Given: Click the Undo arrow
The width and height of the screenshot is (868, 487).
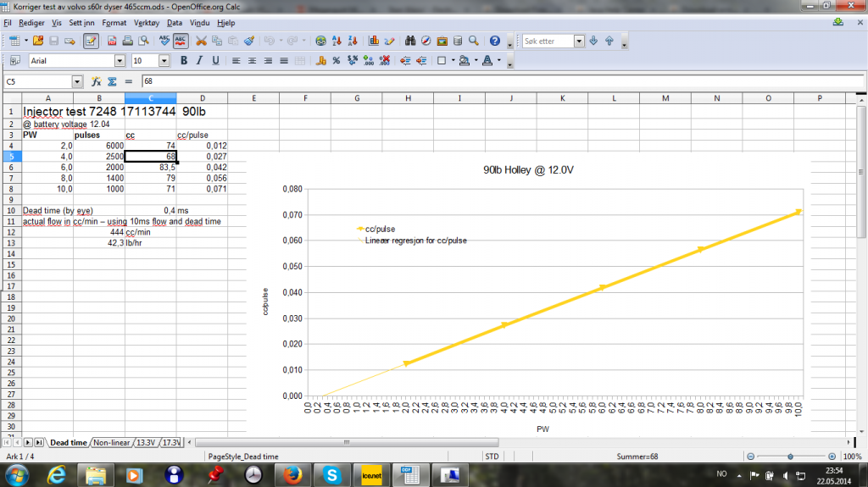Looking at the screenshot, I should pos(270,41).
